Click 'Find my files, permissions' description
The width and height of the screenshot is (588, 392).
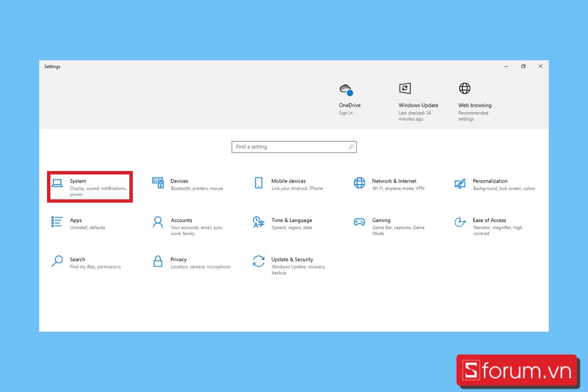coord(95,267)
